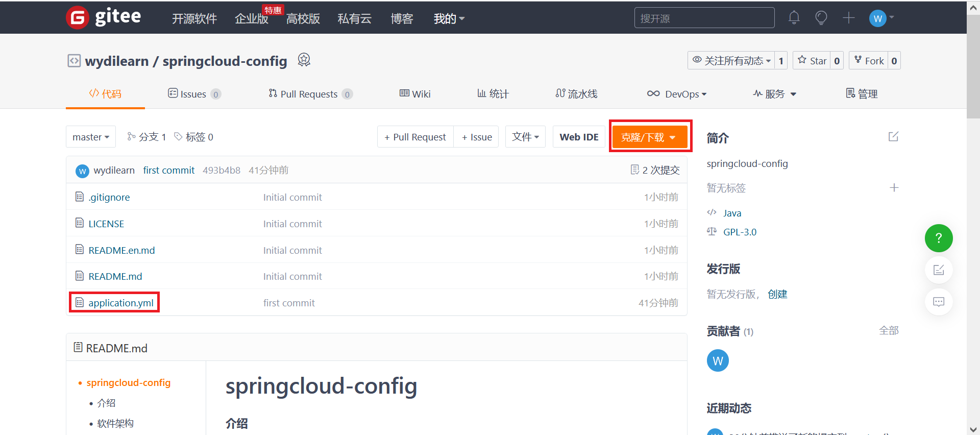Image resolution: width=980 pixels, height=435 pixels.
Task: Click the floating feedback edit icon
Action: 939,270
